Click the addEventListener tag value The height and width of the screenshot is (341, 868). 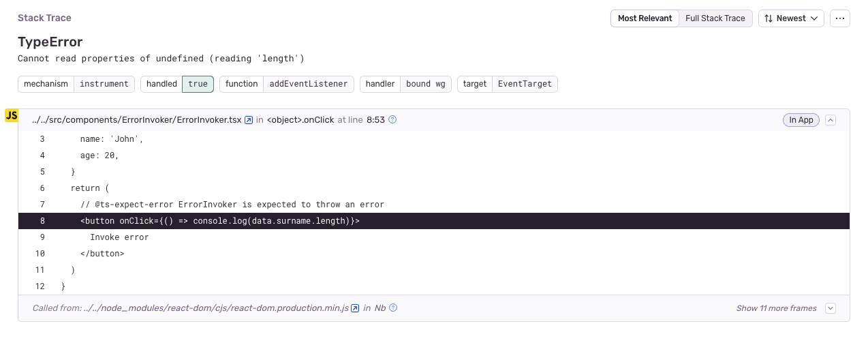click(309, 84)
